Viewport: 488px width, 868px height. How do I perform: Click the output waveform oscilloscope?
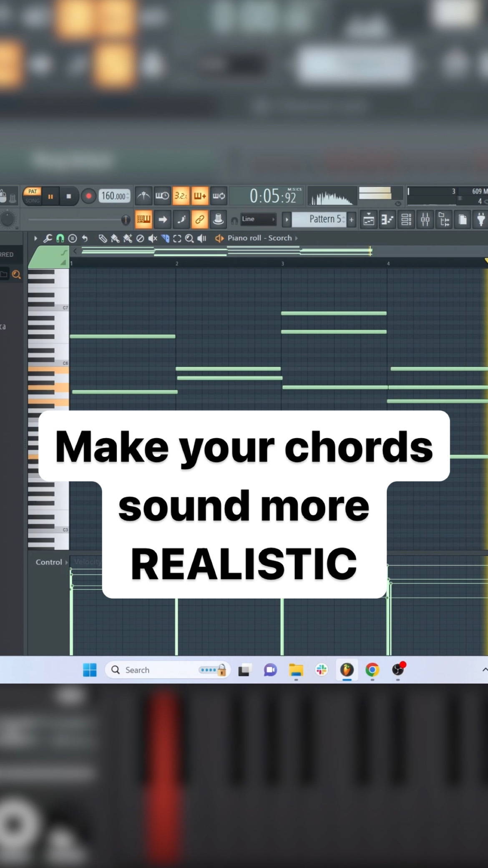click(x=332, y=196)
